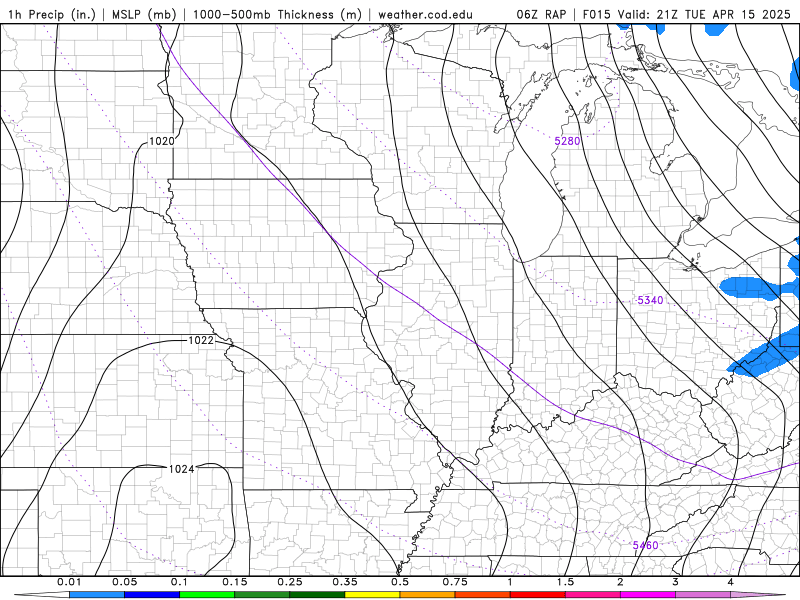Screen dimensions: 800x600
Task: Click the weather.cod.edu source text
Action: (426, 14)
